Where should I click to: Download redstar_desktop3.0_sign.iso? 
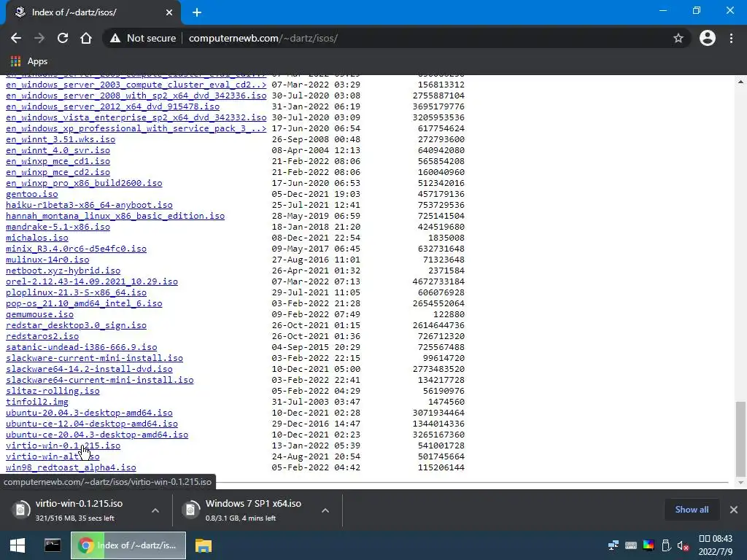76,326
